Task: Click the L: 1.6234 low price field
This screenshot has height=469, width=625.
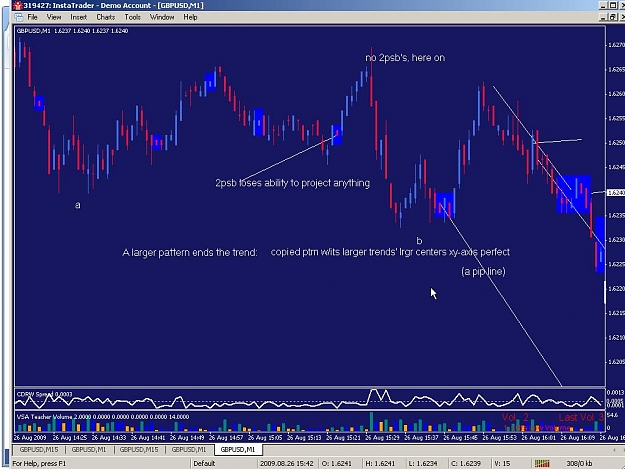Action: pos(423,463)
